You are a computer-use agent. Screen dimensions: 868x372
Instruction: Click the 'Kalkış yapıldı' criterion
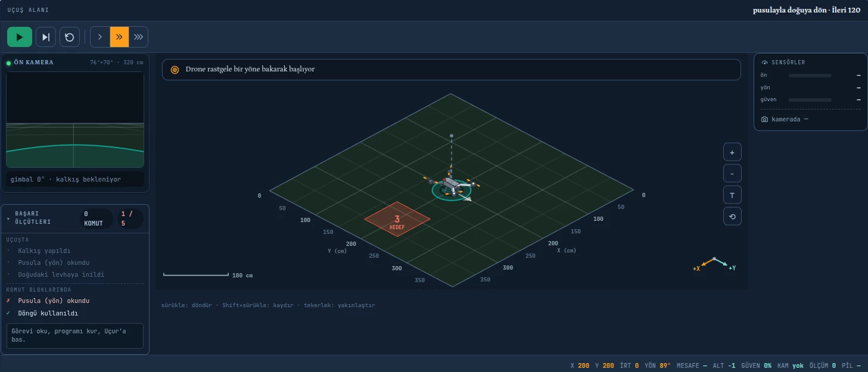tap(44, 251)
